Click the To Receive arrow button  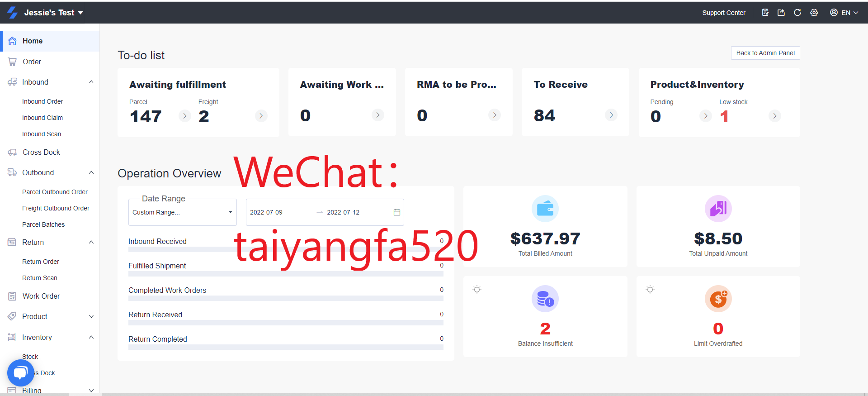click(611, 115)
